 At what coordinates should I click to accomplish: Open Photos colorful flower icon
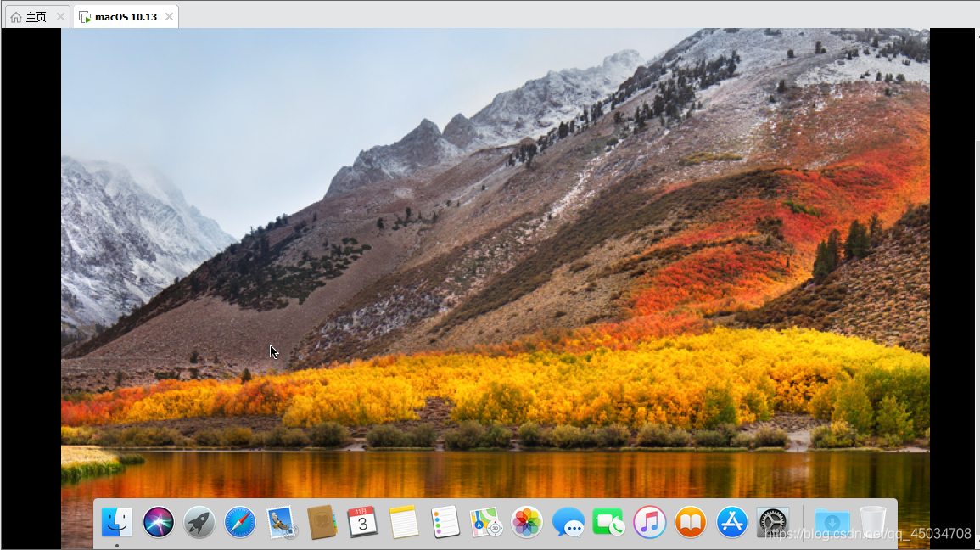527,522
